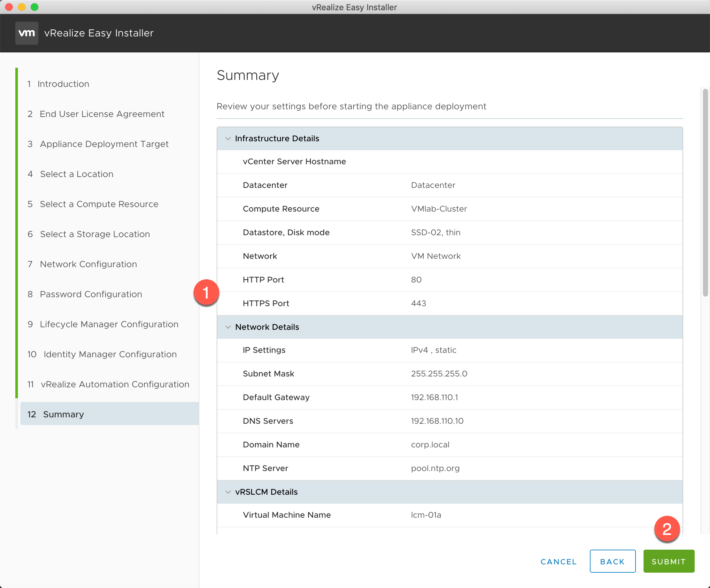This screenshot has height=588, width=710.
Task: Open Select a Compute Resource step
Action: [93, 204]
